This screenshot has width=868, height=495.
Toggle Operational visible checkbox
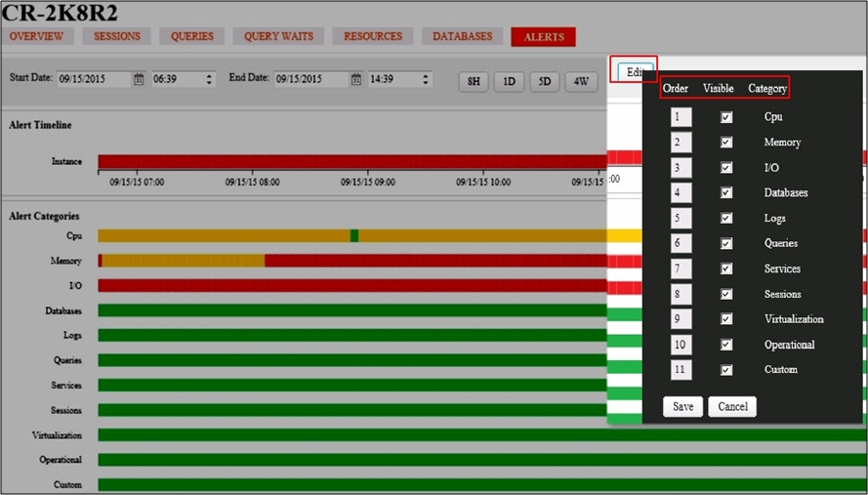tap(726, 345)
